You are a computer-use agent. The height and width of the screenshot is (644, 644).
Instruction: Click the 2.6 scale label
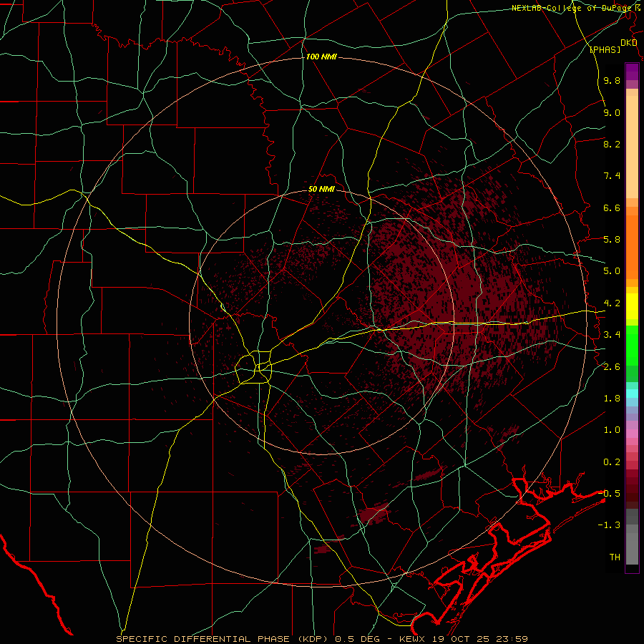pyautogui.click(x=612, y=367)
